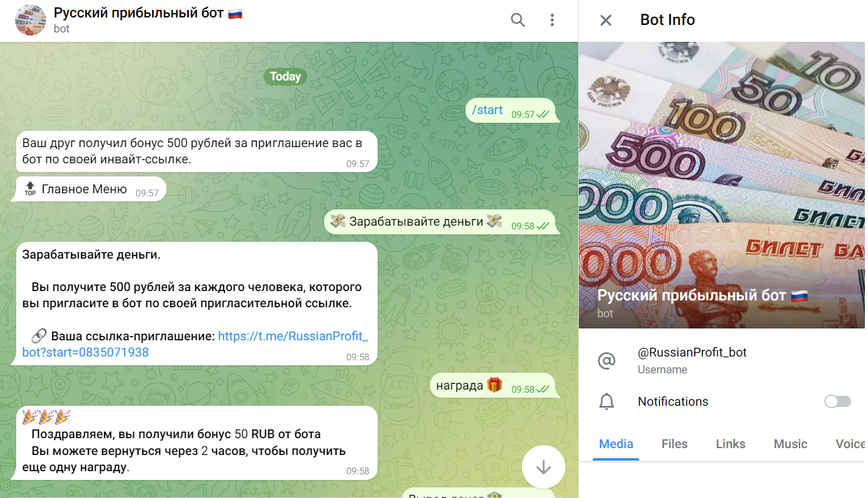The image size is (868, 498).
Task: Click the /start command in chat
Action: pos(487,110)
